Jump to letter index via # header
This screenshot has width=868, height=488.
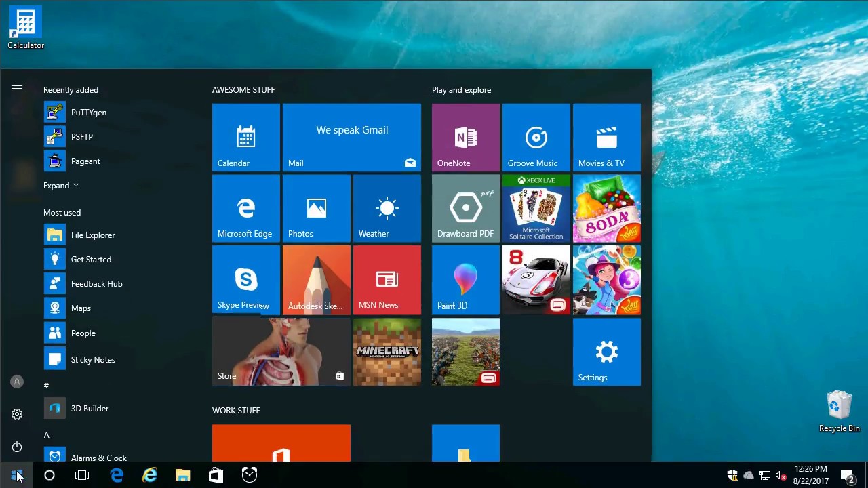tap(46, 386)
